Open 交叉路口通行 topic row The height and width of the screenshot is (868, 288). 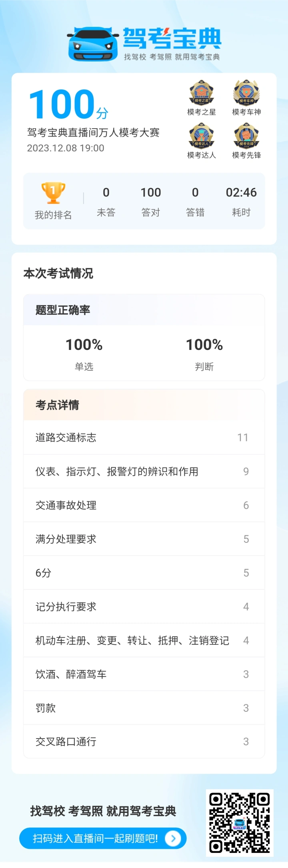144,741
